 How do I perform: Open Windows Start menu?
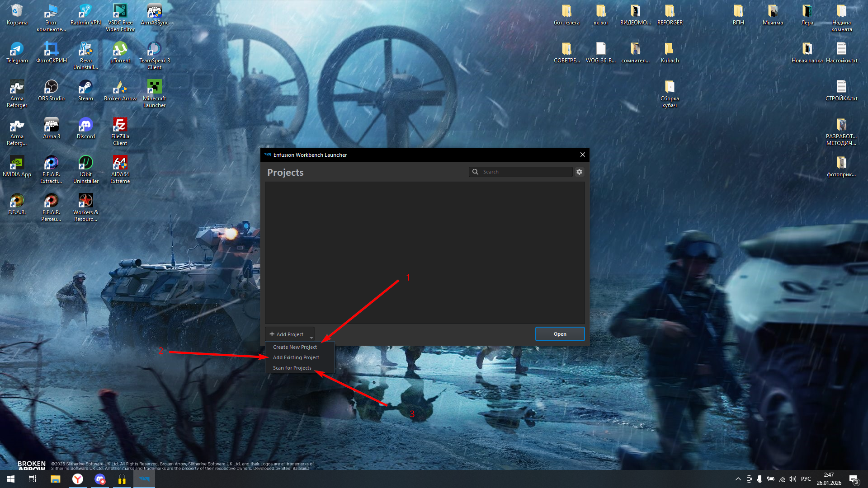coord(11,479)
